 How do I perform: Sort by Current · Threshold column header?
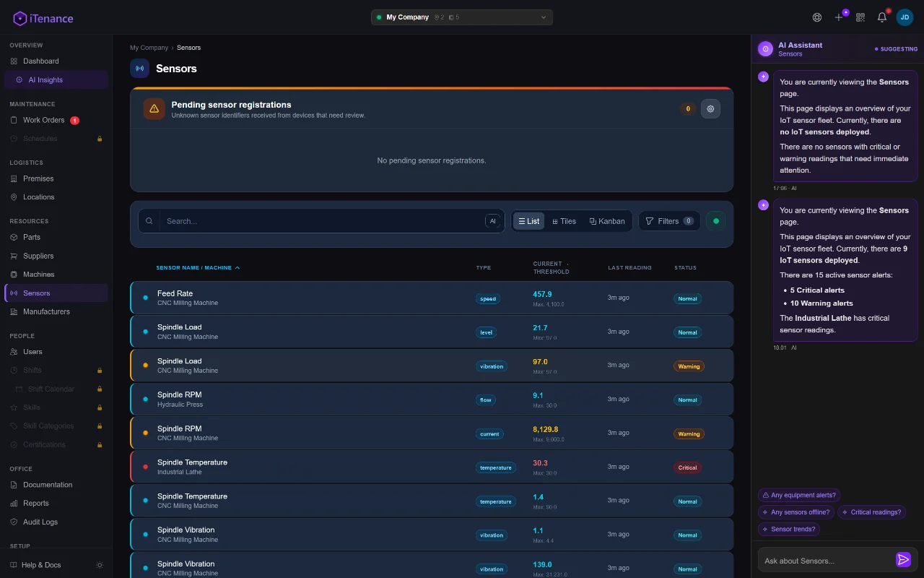click(x=551, y=267)
